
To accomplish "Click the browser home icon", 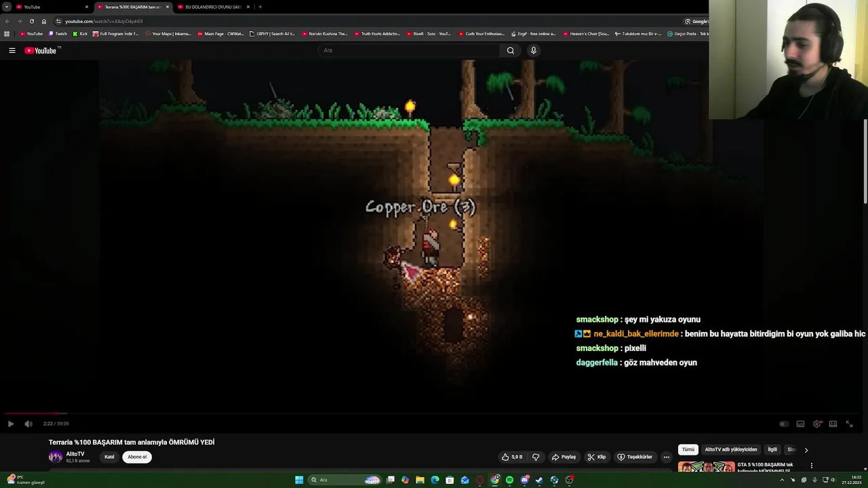I will coord(44,21).
